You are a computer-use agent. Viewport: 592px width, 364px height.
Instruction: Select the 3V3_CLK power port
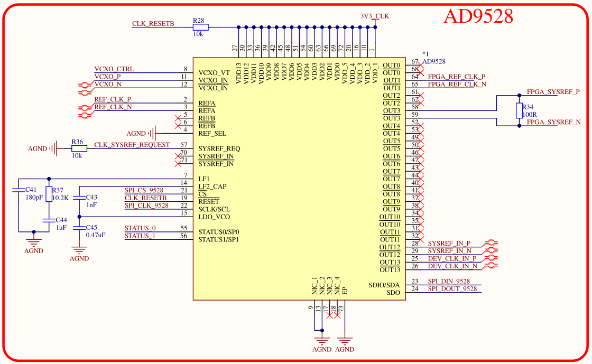[375, 19]
